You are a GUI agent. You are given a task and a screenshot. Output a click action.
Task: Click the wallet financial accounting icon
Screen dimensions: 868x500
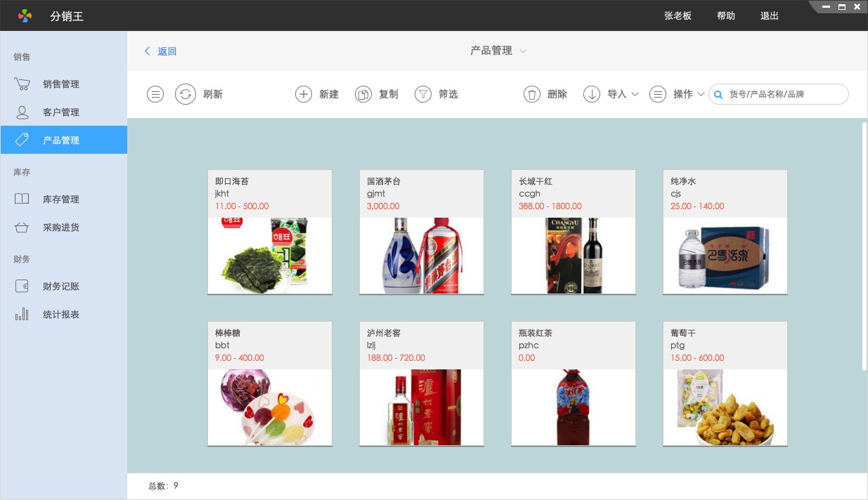click(22, 287)
